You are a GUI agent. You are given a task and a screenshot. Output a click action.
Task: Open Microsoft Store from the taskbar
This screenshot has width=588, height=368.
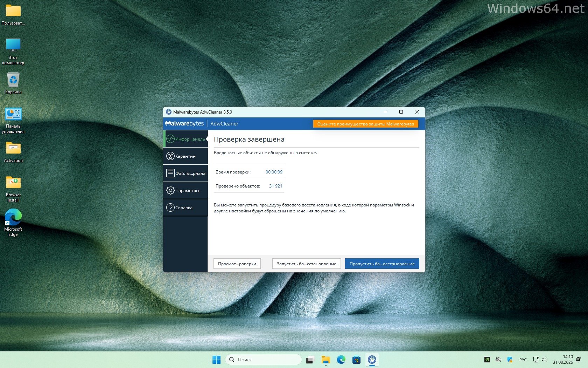tap(356, 360)
